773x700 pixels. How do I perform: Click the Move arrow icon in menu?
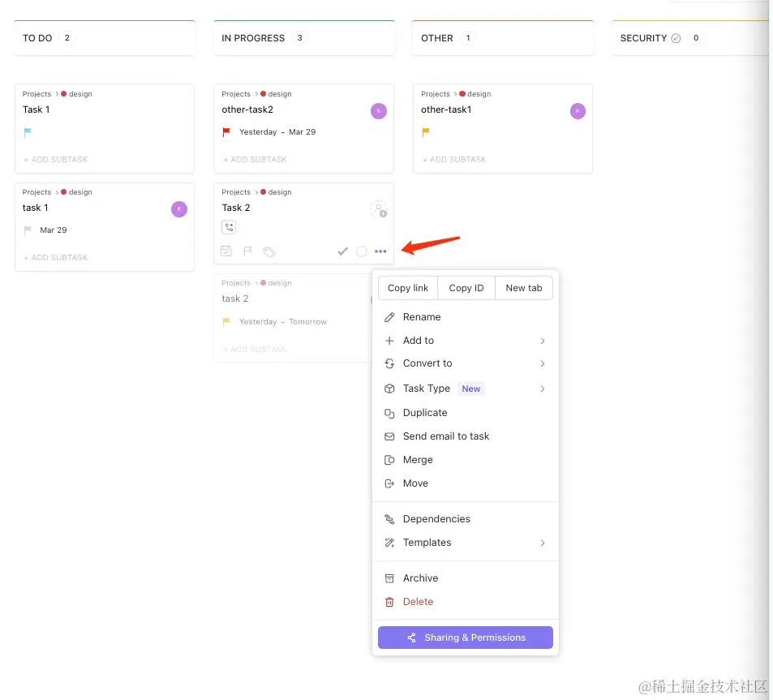tap(389, 483)
